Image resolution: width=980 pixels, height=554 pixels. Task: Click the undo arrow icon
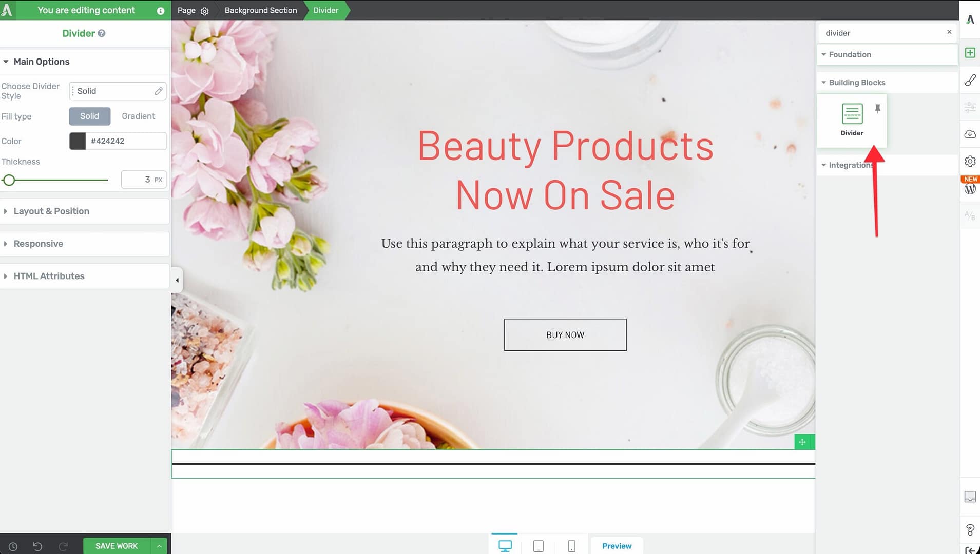pos(37,546)
